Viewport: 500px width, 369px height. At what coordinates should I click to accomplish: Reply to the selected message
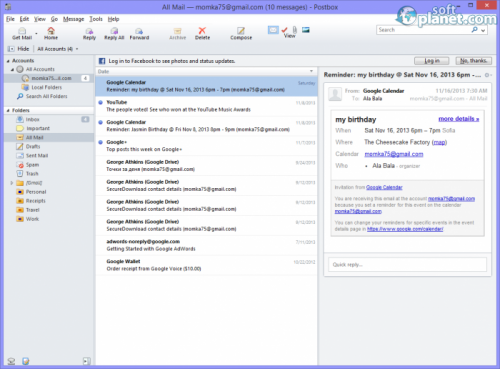pos(89,33)
